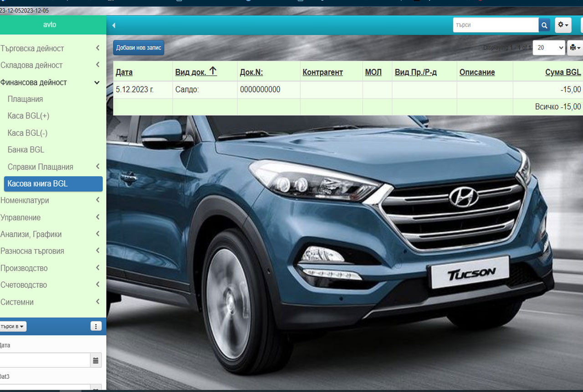Viewport: 583px width, 392px height.
Task: Open Банка BGL menu item
Action: tap(26, 150)
